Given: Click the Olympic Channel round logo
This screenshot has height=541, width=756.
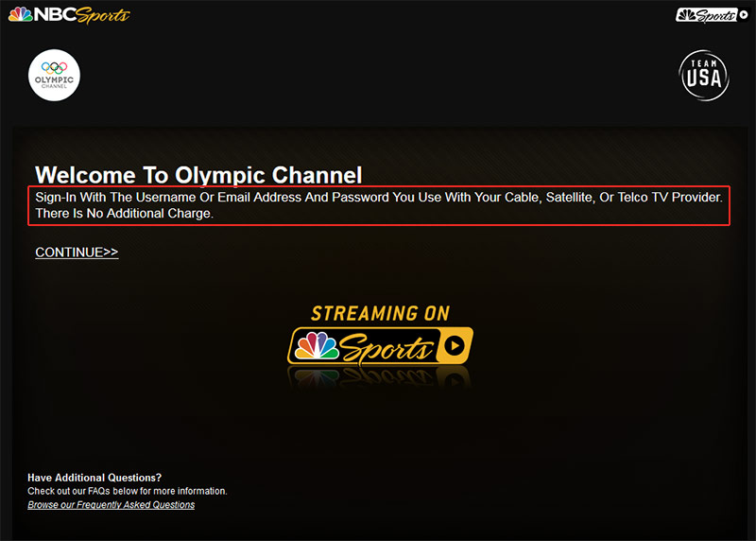Looking at the screenshot, I should [54, 76].
